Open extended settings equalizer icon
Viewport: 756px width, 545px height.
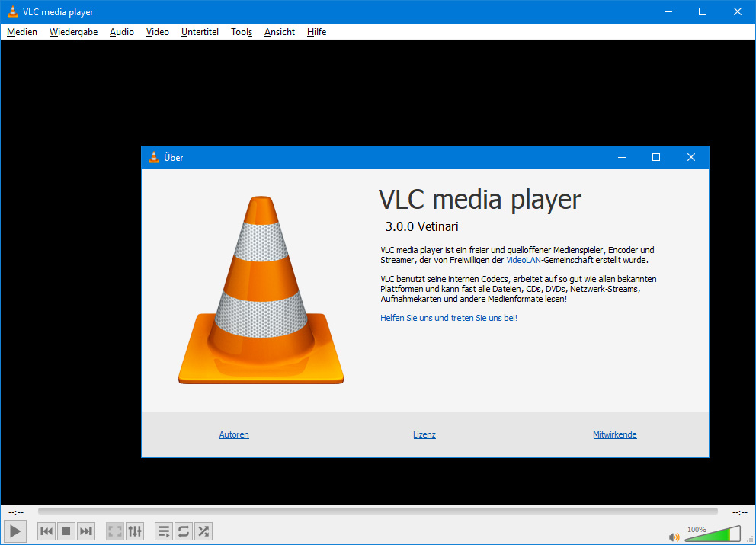pos(135,531)
